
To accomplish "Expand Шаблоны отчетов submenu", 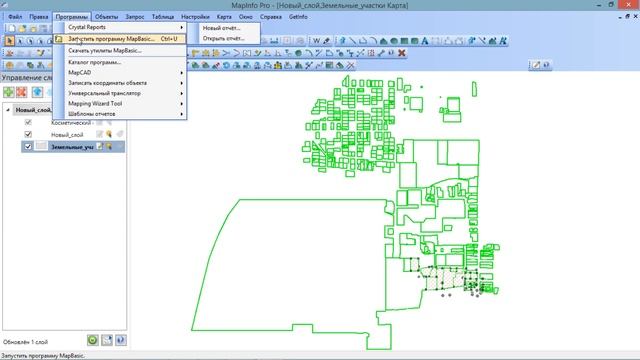I will click(182, 114).
